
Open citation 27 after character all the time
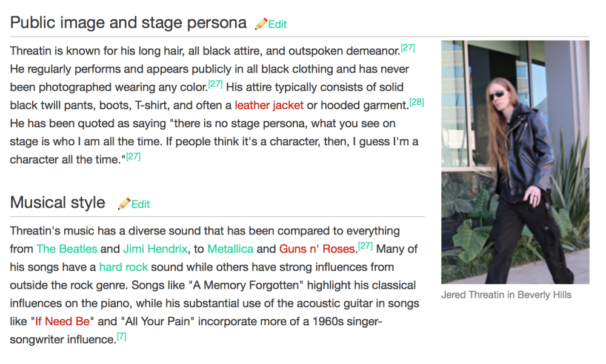(133, 156)
